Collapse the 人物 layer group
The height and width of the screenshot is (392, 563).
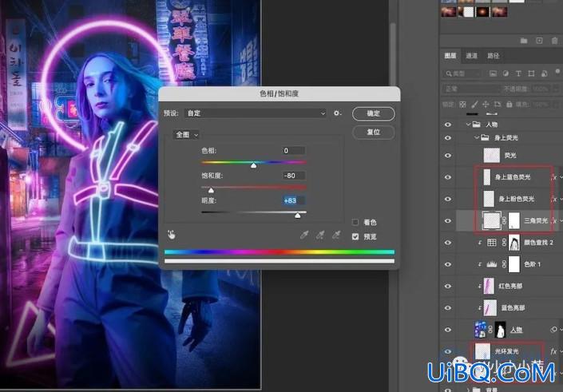click(x=468, y=125)
